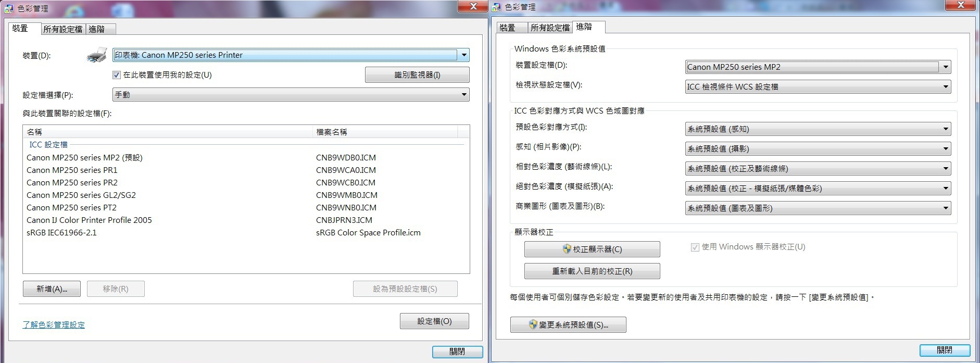Click the shield icon on 變更系統預設值 button

533,324
